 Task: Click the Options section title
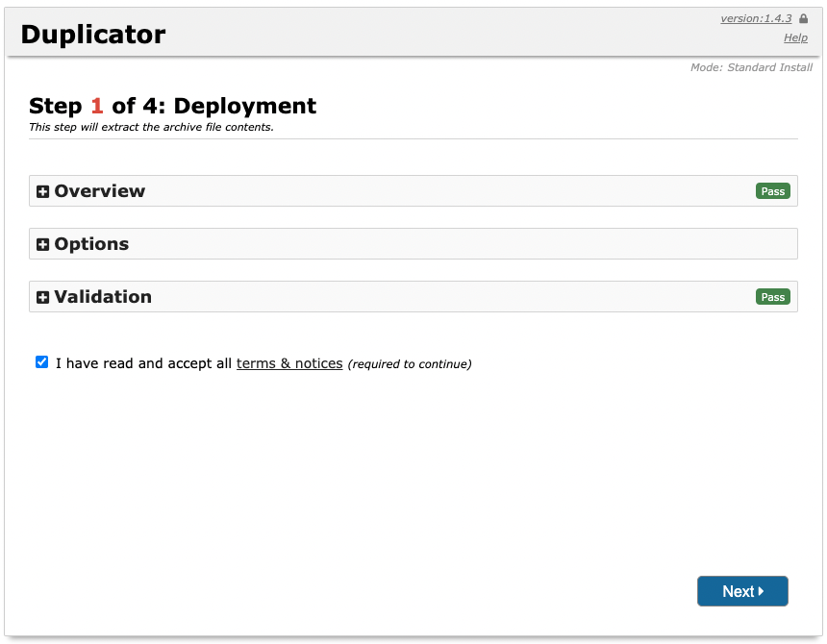(x=91, y=244)
